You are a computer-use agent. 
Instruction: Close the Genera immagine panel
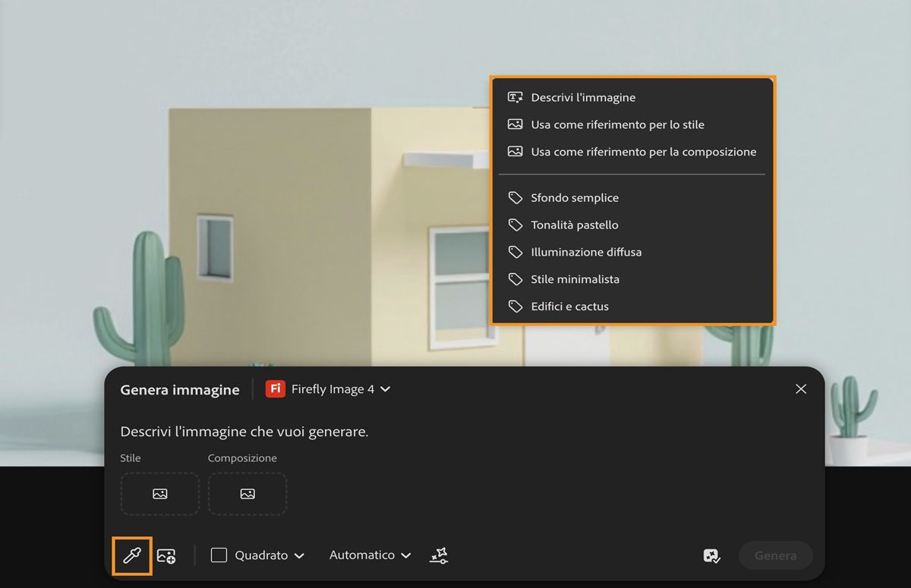(801, 388)
